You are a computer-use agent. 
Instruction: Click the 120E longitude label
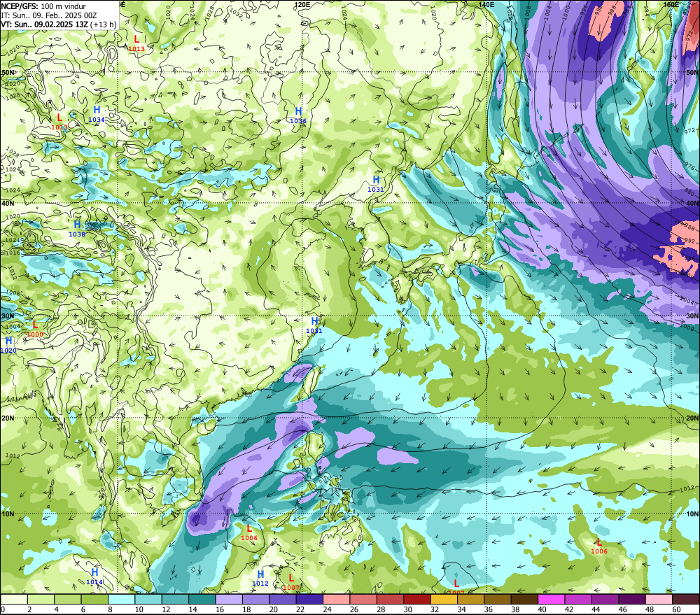tap(302, 4)
